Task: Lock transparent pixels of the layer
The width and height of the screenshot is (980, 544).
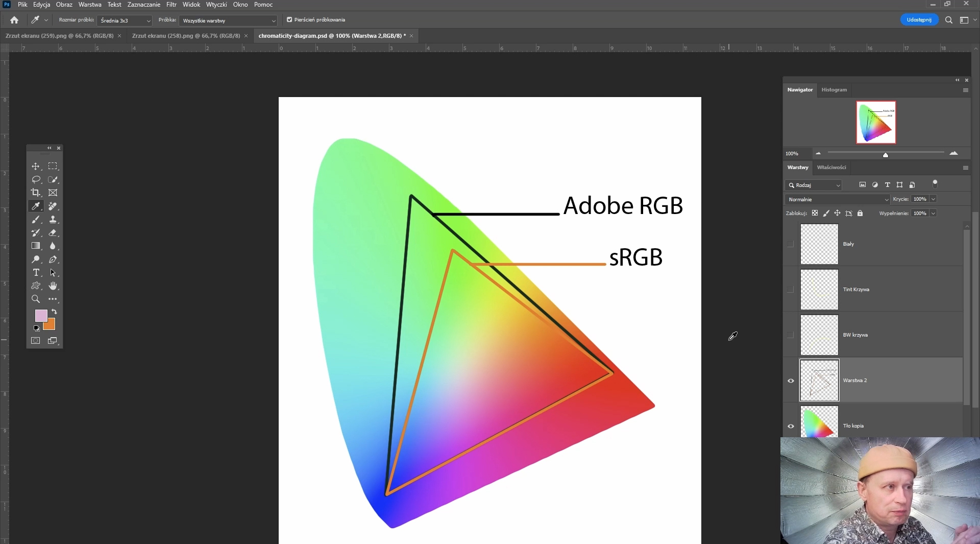Action: (x=815, y=214)
